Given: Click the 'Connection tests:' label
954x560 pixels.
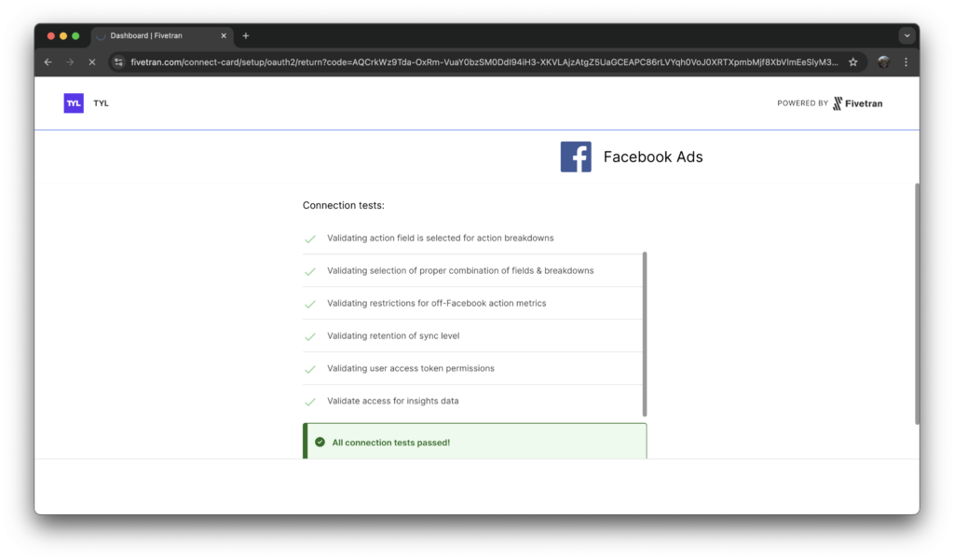Looking at the screenshot, I should tap(343, 206).
